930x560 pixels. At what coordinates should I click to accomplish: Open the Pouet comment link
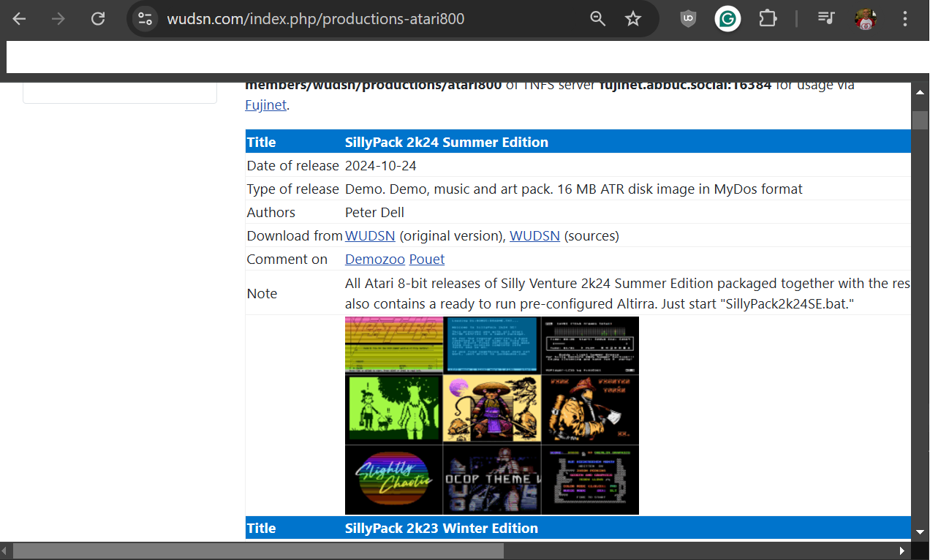point(427,260)
